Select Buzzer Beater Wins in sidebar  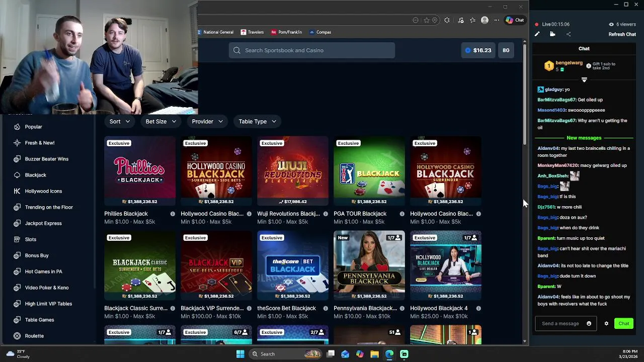(46, 159)
